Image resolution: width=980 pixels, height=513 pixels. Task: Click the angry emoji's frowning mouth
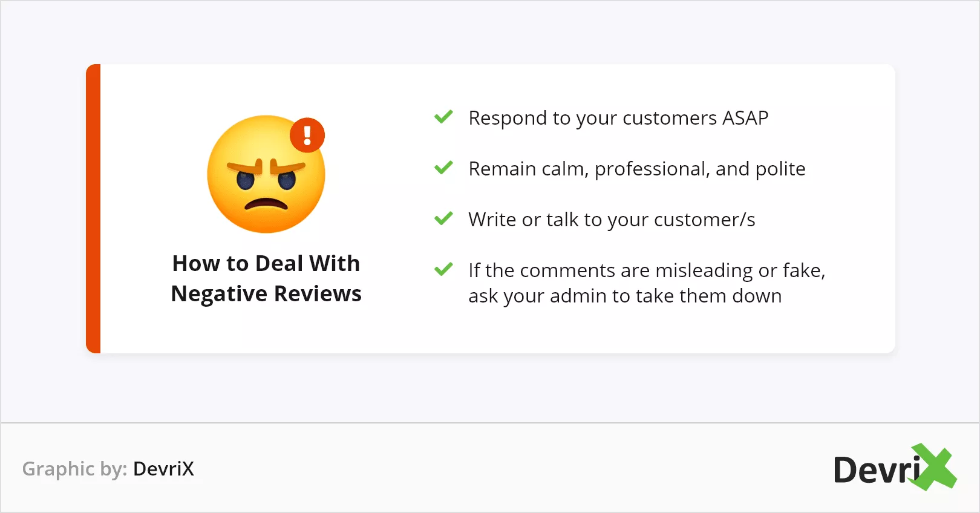[266, 204]
